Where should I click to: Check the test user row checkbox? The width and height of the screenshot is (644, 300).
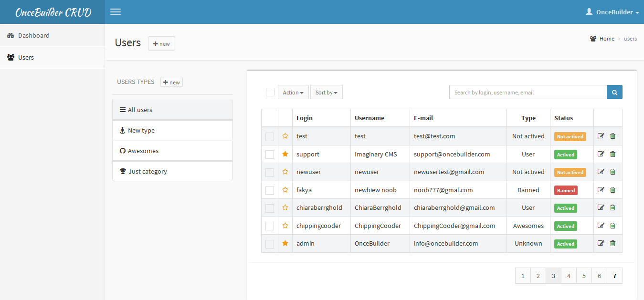[270, 136]
